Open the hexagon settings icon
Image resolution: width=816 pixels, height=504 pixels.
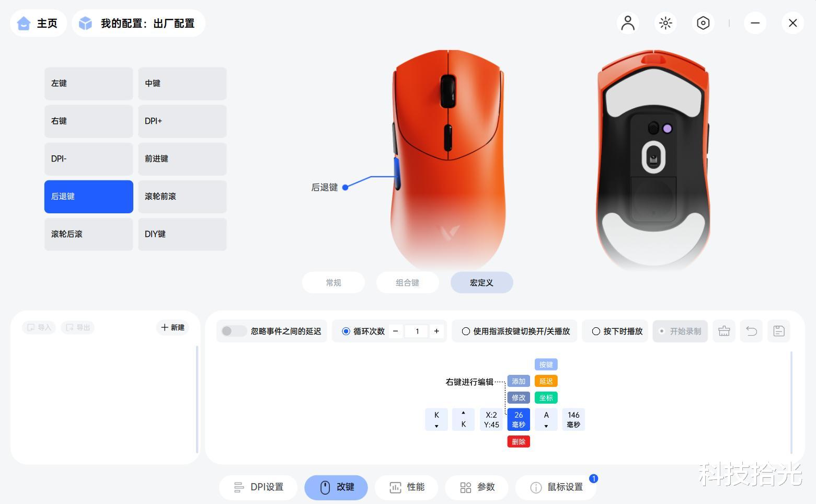pyautogui.click(x=703, y=23)
